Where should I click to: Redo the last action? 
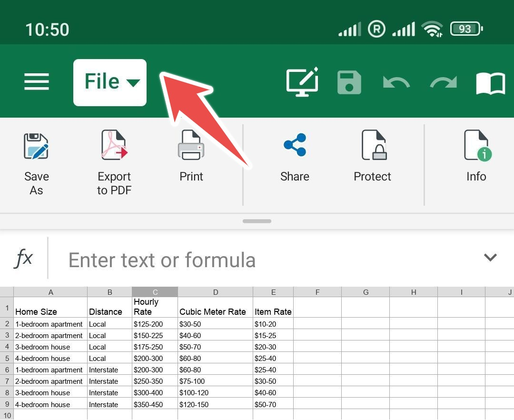tap(444, 82)
